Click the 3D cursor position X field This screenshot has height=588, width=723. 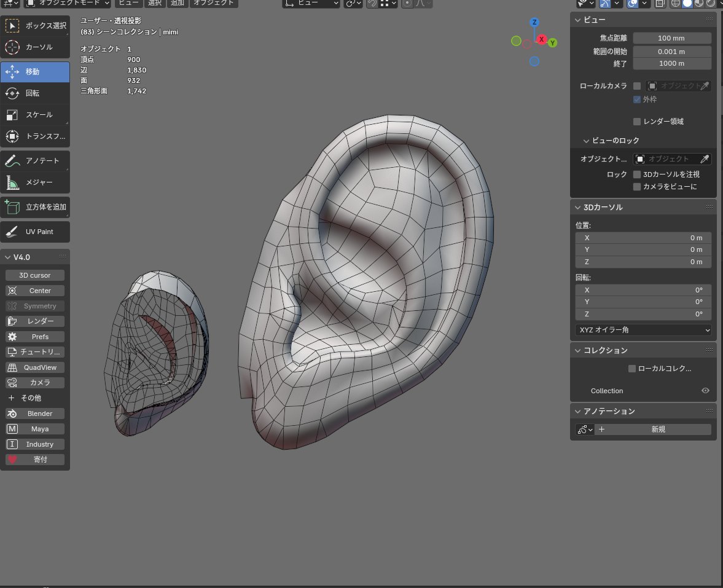(643, 238)
